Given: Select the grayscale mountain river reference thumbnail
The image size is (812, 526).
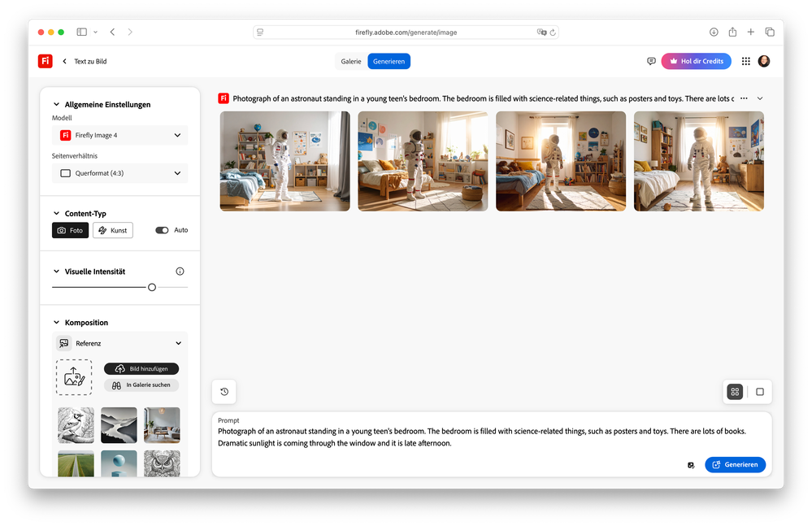Looking at the screenshot, I should [119, 425].
